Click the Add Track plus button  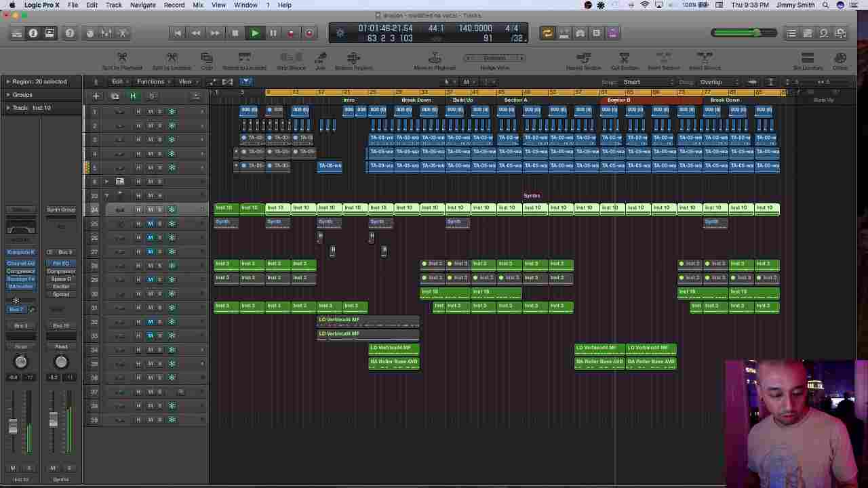[96, 96]
